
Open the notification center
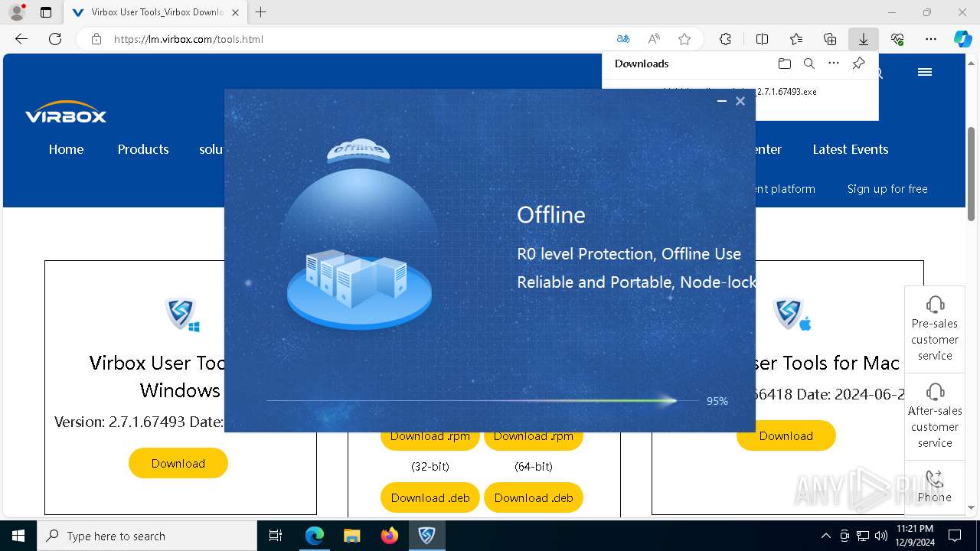[x=955, y=536]
